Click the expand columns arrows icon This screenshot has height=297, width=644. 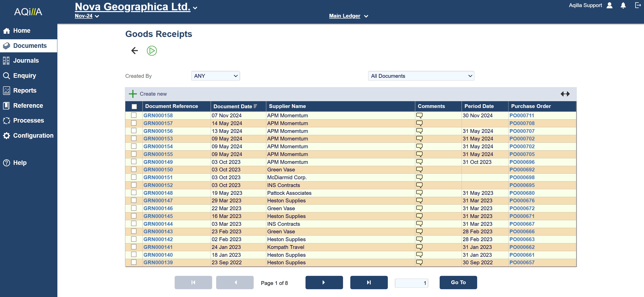point(565,94)
